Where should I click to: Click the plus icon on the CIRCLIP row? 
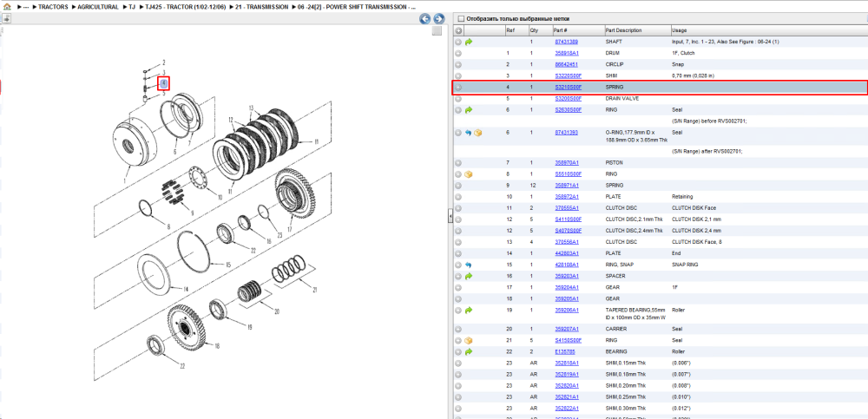pyautogui.click(x=458, y=65)
